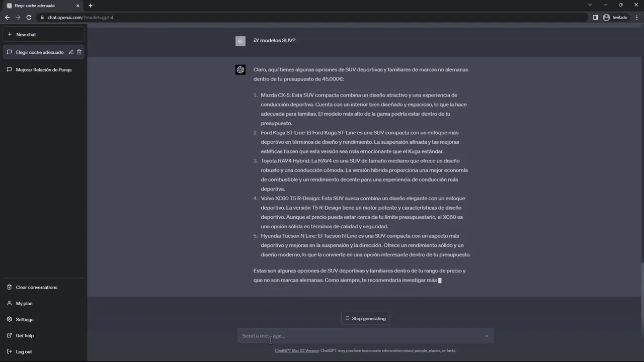Open the Mejorar Relación de Pareja conversation
Viewport: 644px width, 362px height.
coord(43,70)
